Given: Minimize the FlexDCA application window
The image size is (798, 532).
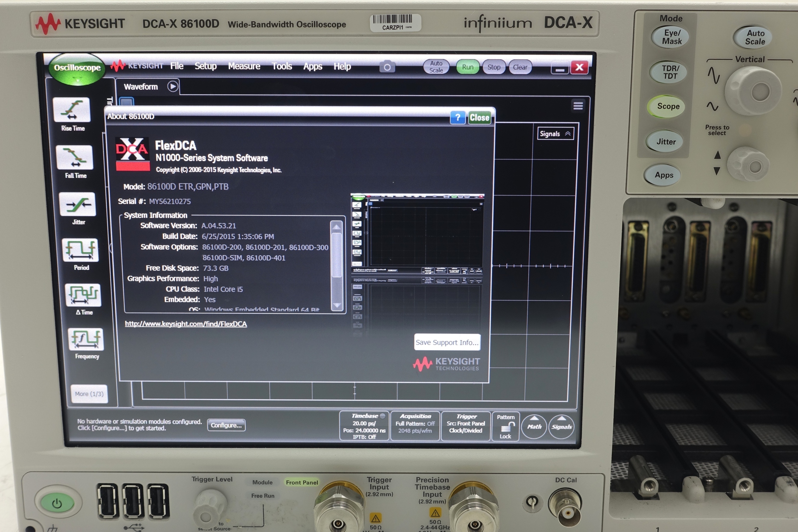Looking at the screenshot, I should pyautogui.click(x=560, y=69).
